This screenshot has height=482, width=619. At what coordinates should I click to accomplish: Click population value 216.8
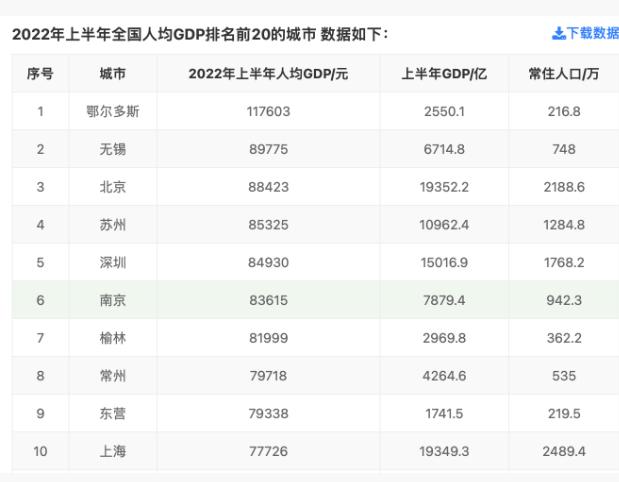tap(564, 111)
